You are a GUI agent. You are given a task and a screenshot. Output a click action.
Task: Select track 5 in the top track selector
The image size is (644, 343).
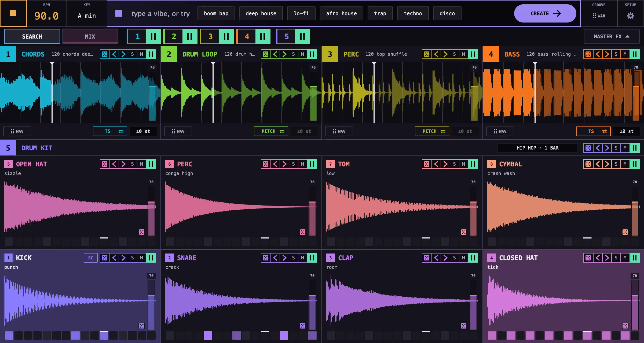tap(286, 36)
